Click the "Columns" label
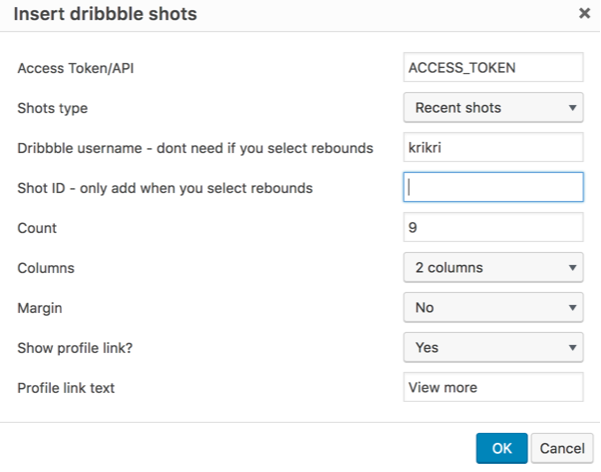 click(x=46, y=268)
